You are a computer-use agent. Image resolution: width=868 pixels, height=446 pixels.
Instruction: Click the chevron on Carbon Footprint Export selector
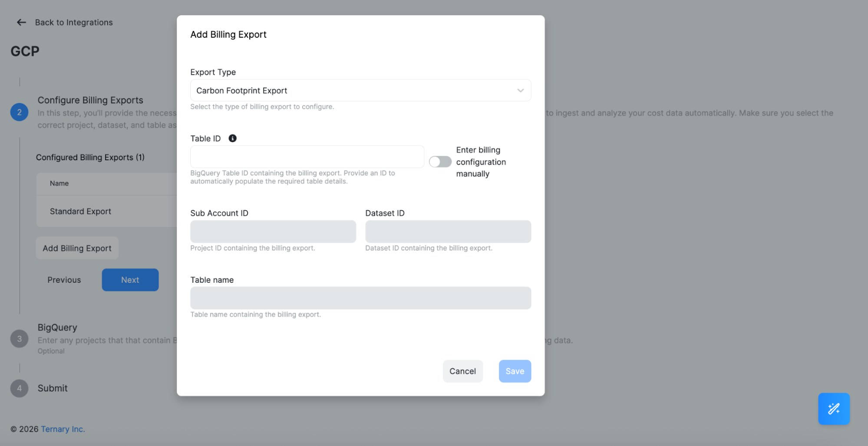click(x=520, y=90)
